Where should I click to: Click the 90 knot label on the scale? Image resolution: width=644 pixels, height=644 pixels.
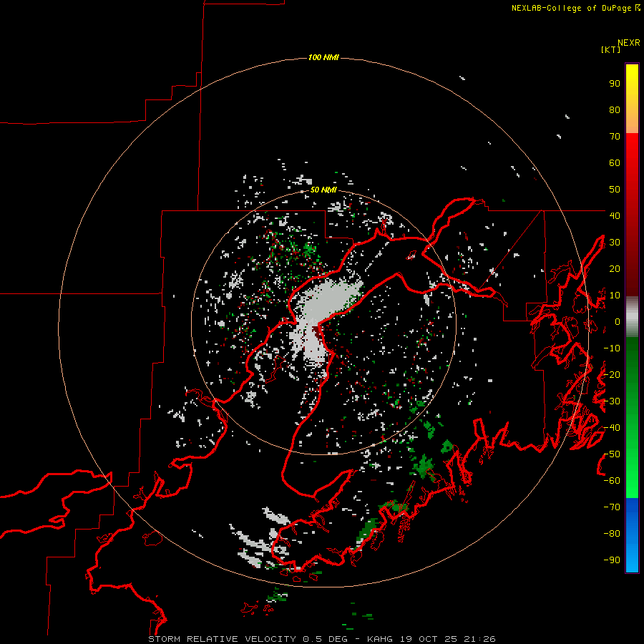[615, 84]
